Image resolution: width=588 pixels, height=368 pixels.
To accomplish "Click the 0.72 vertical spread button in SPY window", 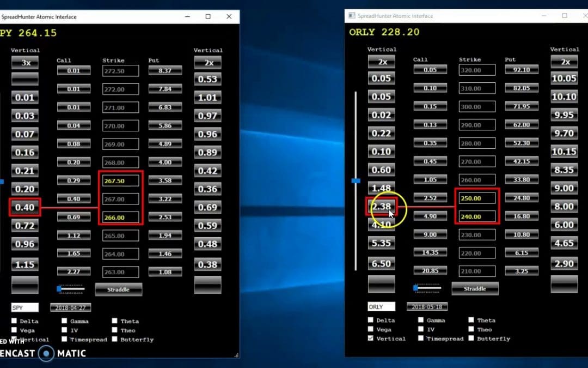I will pos(25,226).
